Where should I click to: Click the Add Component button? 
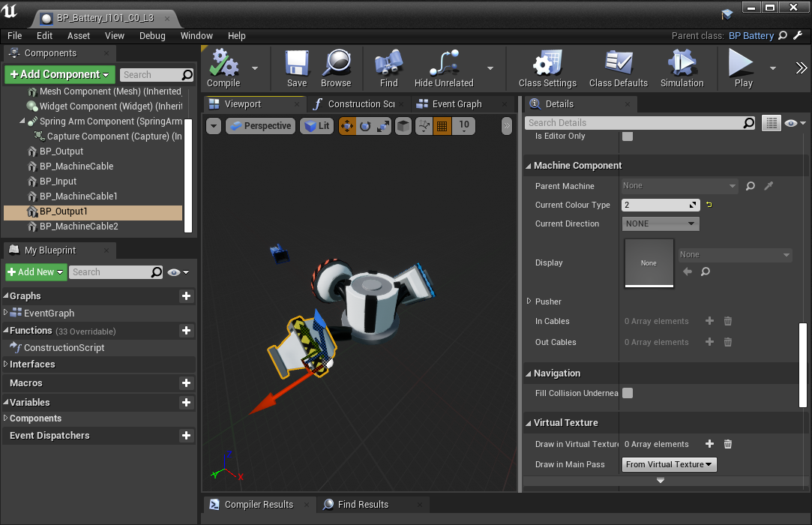tap(60, 74)
